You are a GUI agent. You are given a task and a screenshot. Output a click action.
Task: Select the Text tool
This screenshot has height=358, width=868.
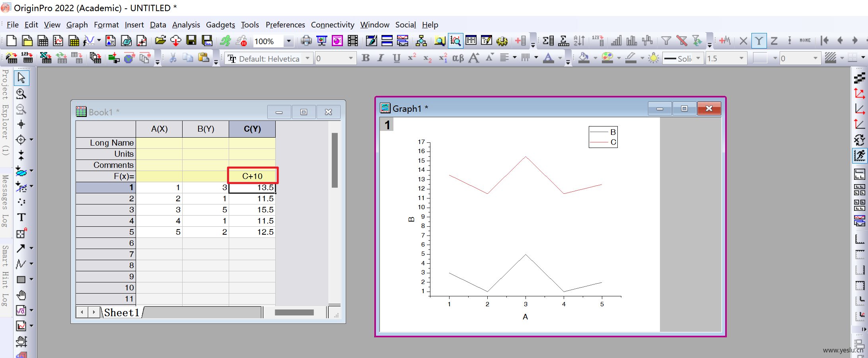pyautogui.click(x=21, y=217)
